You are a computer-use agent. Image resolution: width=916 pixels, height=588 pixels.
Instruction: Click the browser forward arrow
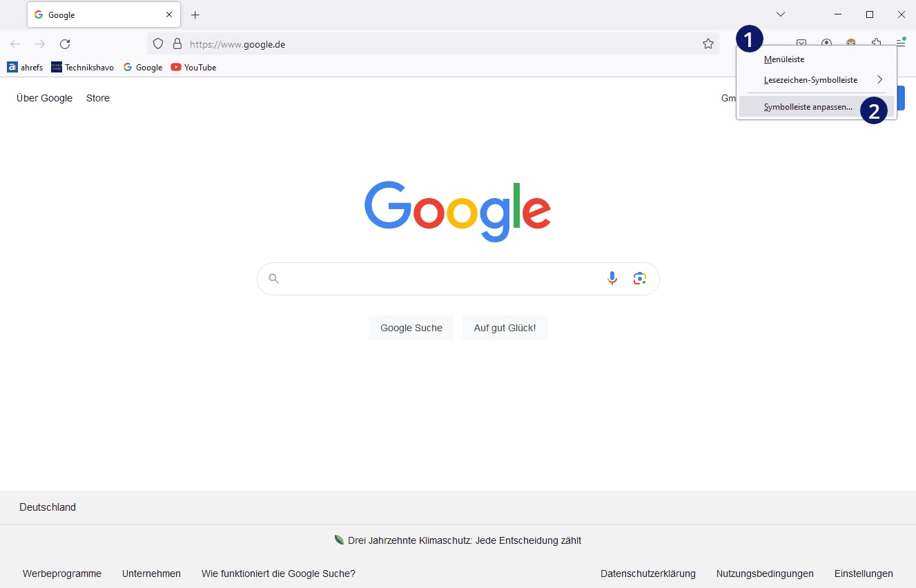[40, 44]
